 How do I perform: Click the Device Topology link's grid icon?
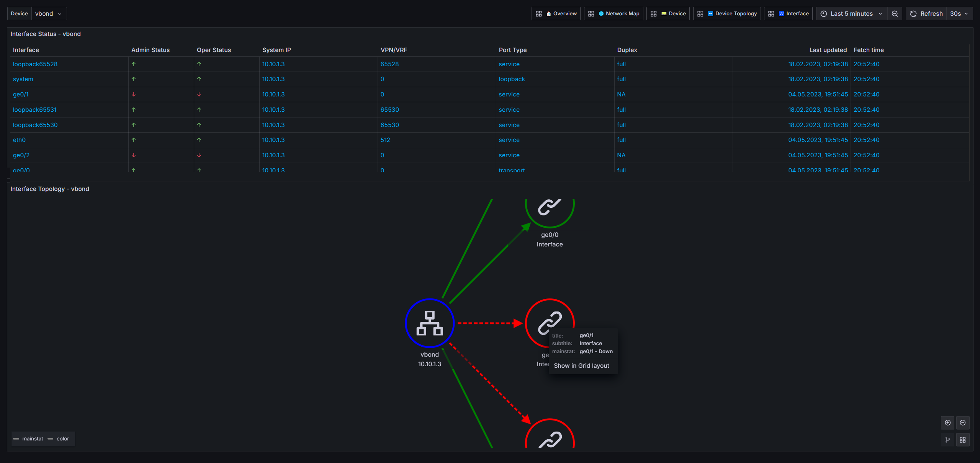700,14
